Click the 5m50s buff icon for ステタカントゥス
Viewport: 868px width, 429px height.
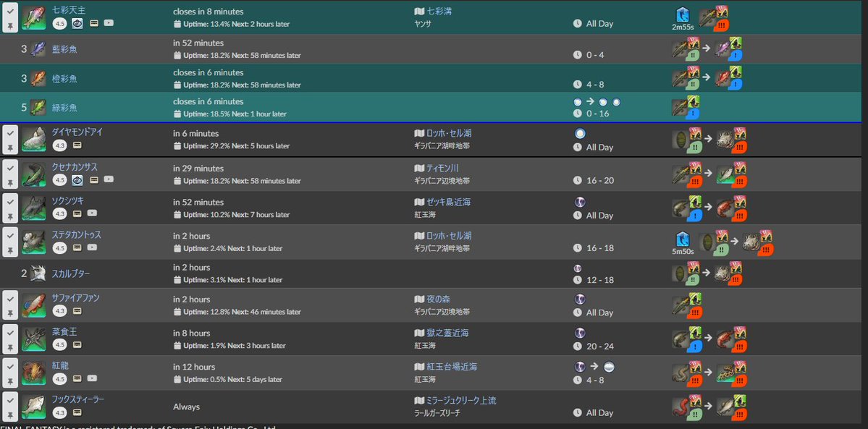pos(683,239)
